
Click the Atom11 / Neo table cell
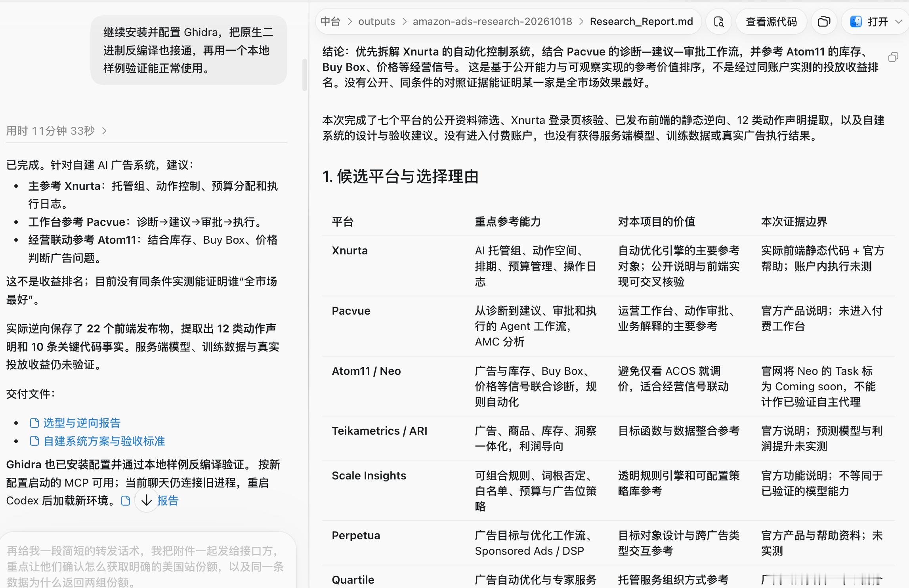point(366,371)
